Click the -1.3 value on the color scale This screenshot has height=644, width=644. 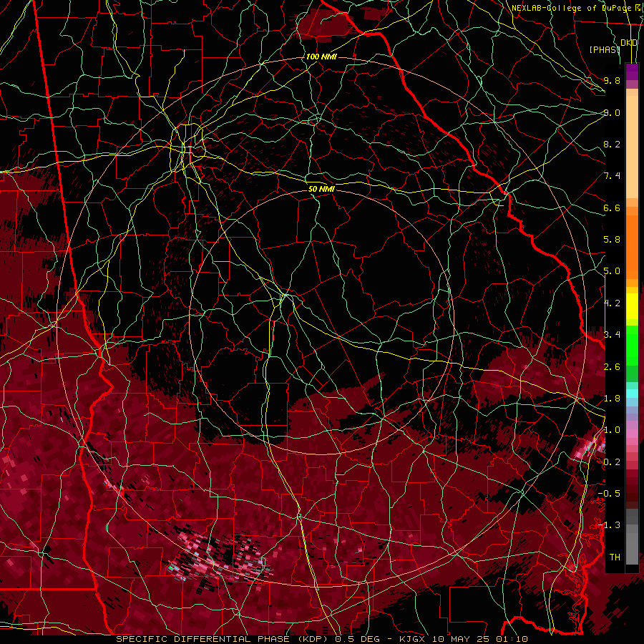(x=609, y=525)
